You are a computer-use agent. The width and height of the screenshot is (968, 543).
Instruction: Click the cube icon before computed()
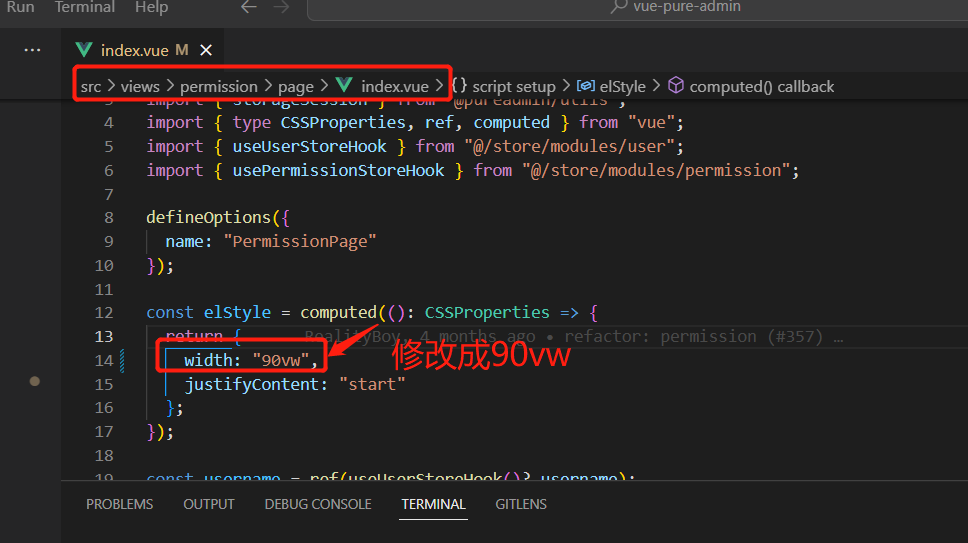[676, 85]
